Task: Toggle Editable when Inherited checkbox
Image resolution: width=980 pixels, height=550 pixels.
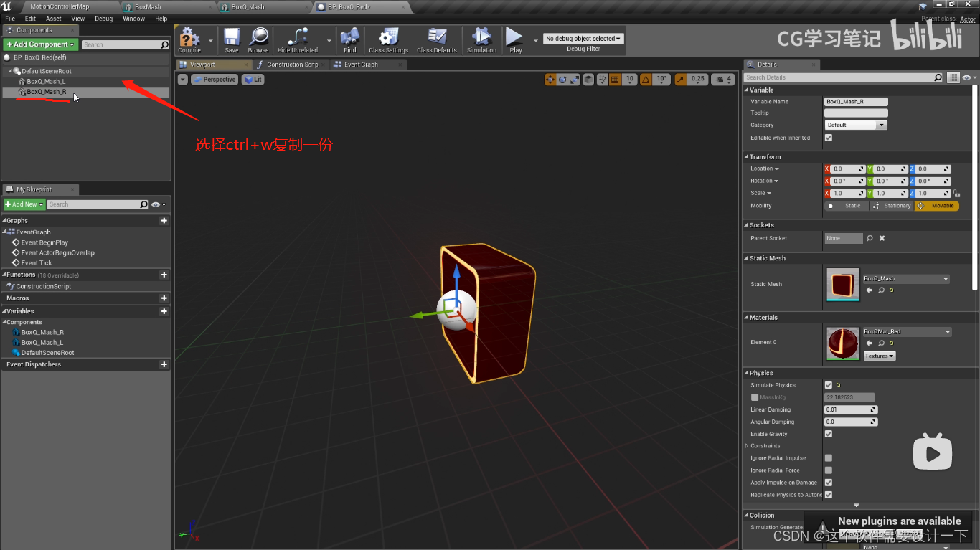Action: (829, 138)
